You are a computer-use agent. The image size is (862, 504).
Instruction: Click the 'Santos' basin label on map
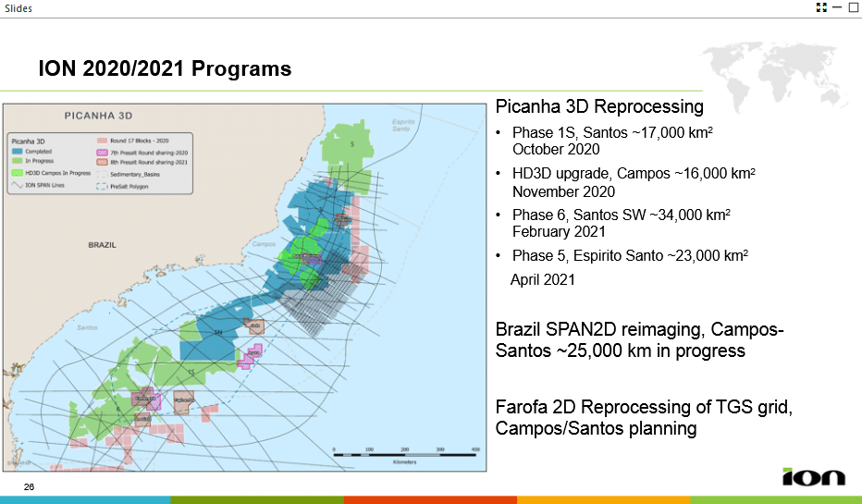pos(87,327)
